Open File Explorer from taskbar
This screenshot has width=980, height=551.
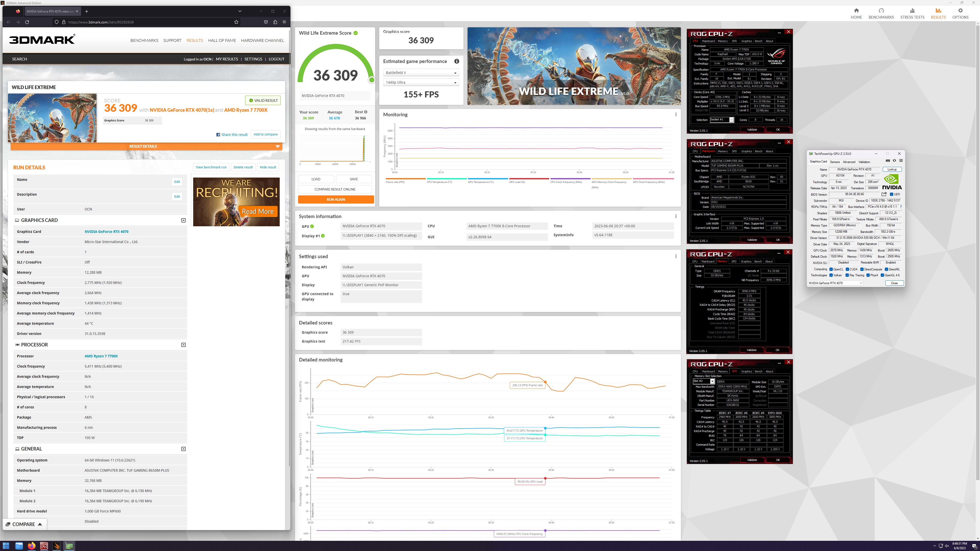point(19,546)
